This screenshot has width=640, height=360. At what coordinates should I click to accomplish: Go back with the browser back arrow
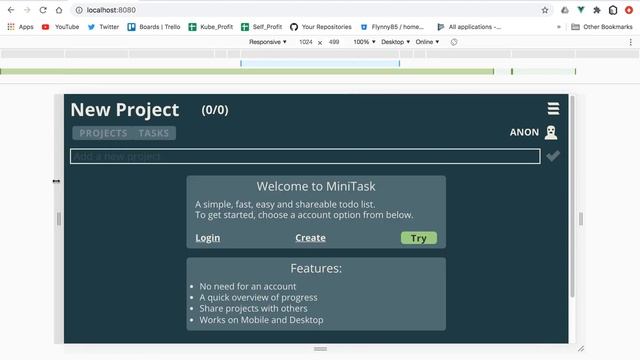point(11,10)
